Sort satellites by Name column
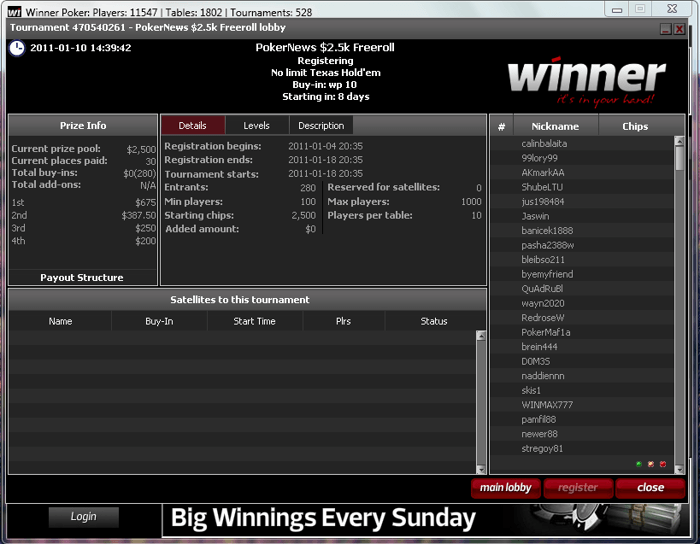The height and width of the screenshot is (544, 700). (x=60, y=321)
